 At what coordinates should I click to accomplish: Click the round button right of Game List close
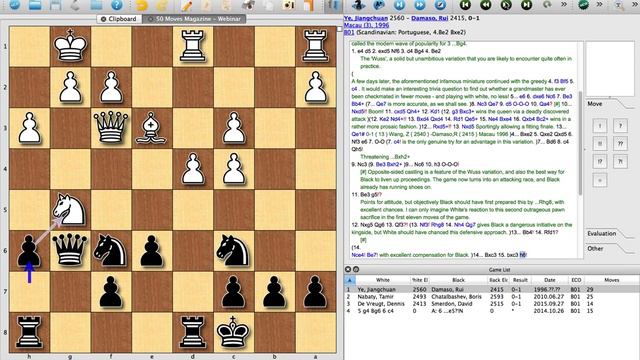pos(356,269)
